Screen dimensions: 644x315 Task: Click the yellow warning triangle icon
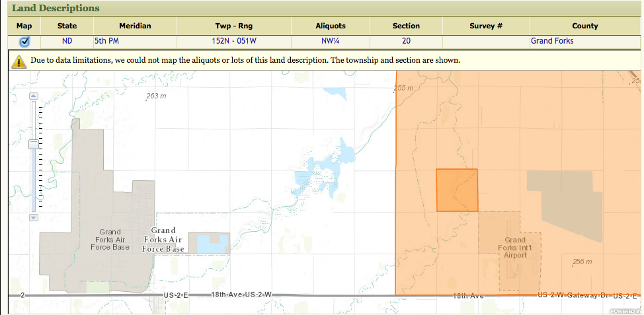(x=19, y=61)
